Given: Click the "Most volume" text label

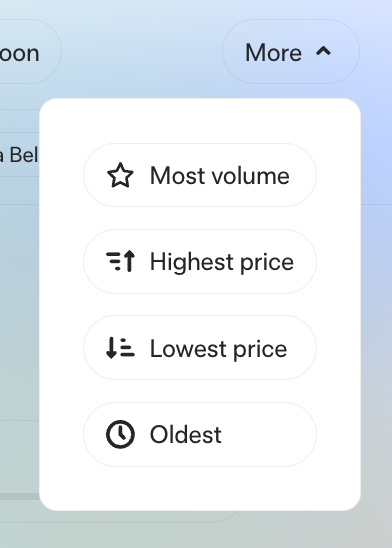Looking at the screenshot, I should coord(220,175).
